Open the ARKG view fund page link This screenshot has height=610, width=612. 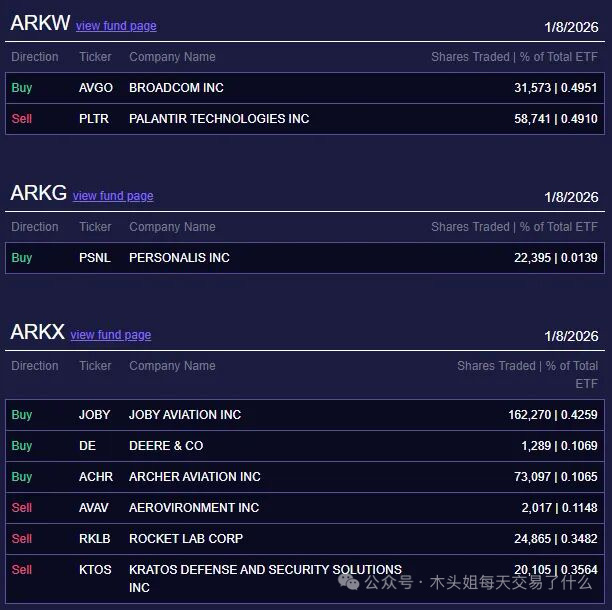[x=113, y=196]
